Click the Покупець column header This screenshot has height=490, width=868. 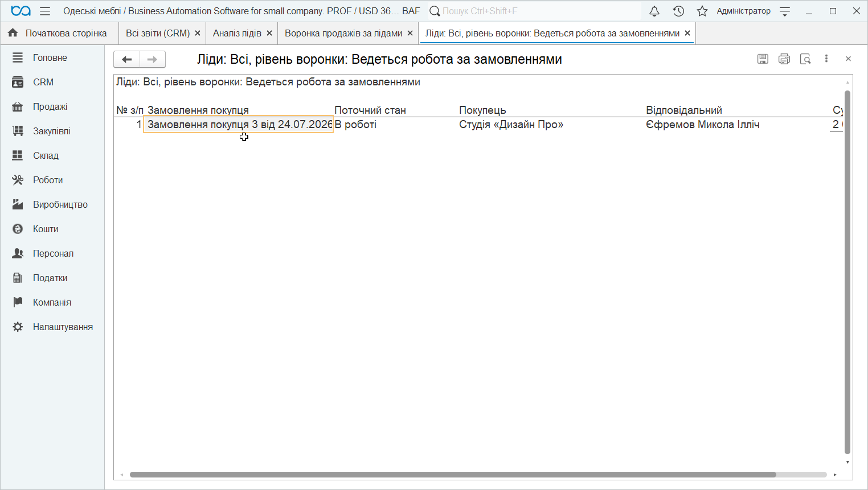click(x=482, y=110)
